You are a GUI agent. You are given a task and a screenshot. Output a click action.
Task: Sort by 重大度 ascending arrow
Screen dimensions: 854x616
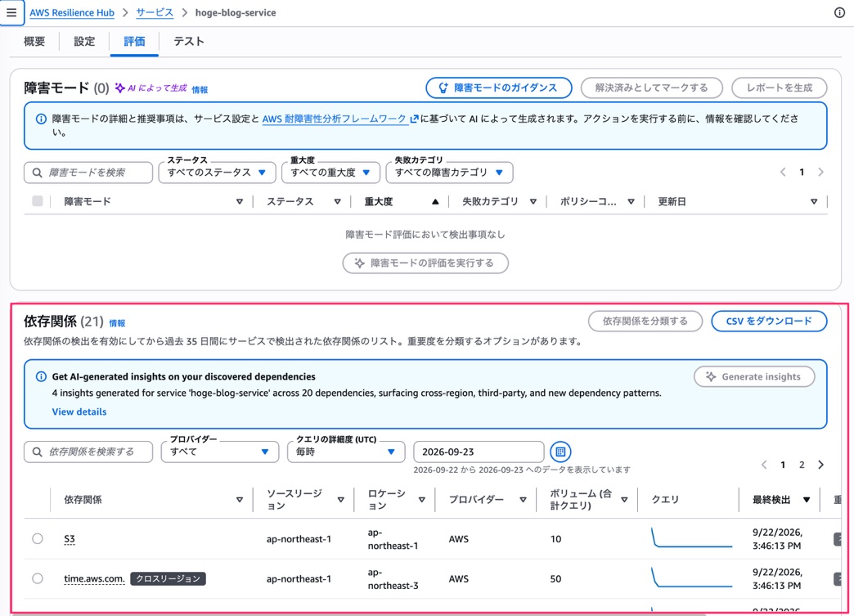point(435,201)
